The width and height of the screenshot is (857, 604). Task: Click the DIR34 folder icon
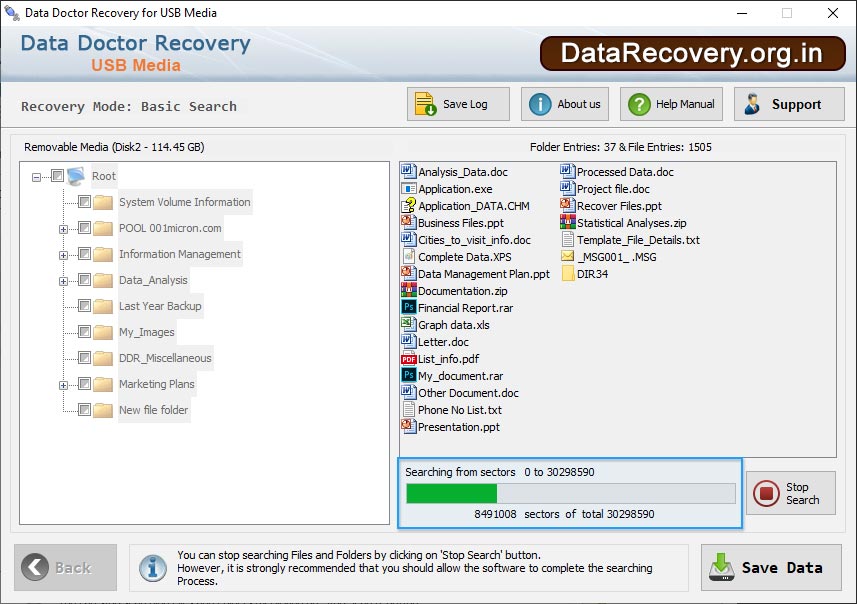567,273
